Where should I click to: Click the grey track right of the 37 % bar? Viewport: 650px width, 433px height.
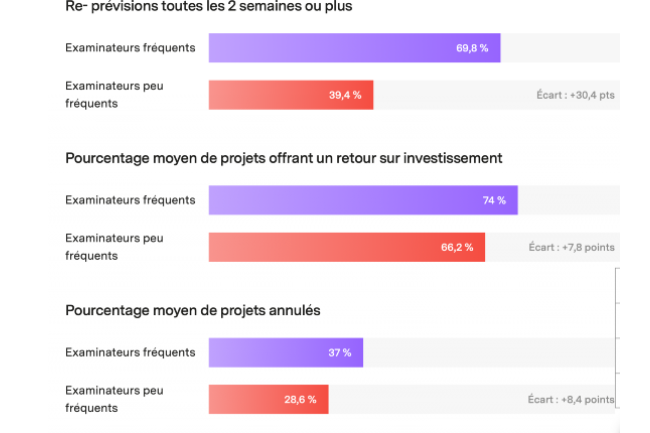coord(490,353)
